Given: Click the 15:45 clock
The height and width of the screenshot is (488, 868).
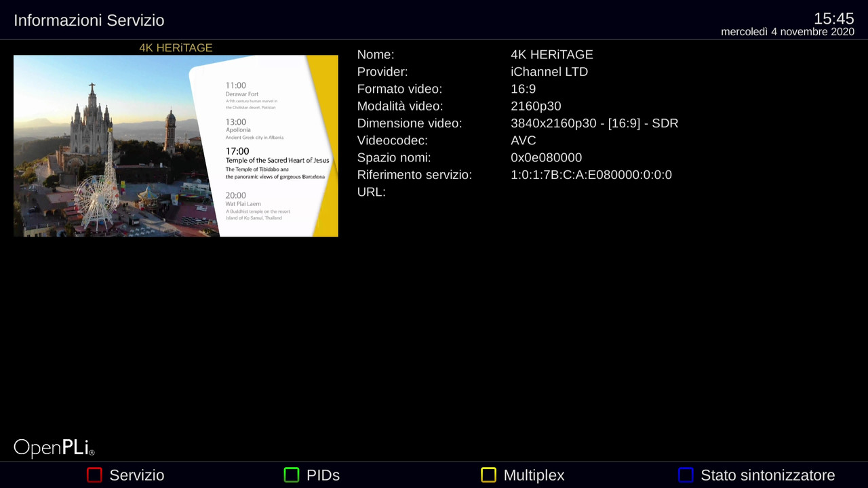Looking at the screenshot, I should pos(833,18).
